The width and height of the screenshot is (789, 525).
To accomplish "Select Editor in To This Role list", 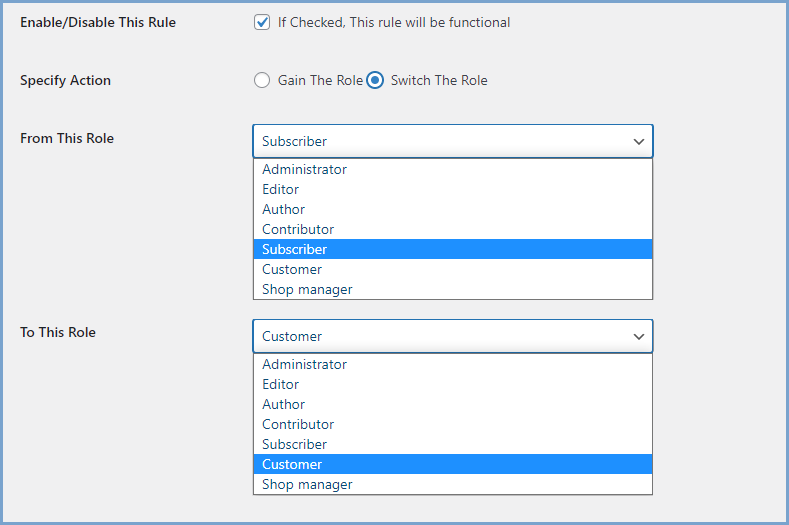I will pos(281,384).
